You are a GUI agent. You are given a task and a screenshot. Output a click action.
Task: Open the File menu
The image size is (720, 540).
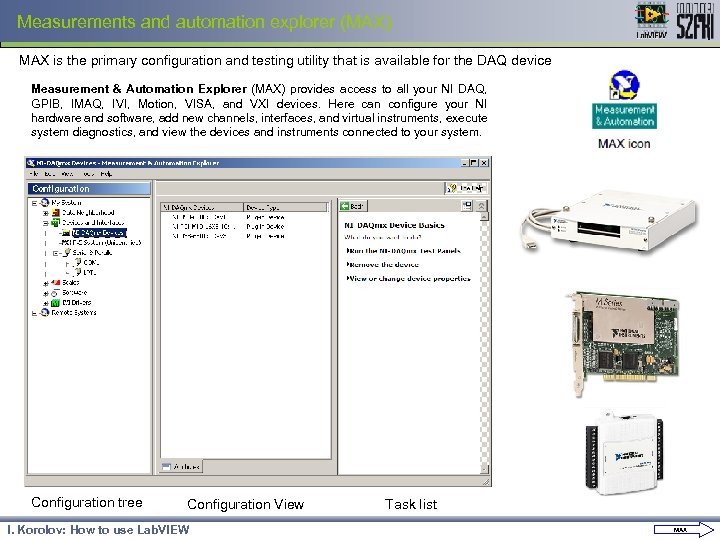(34, 174)
